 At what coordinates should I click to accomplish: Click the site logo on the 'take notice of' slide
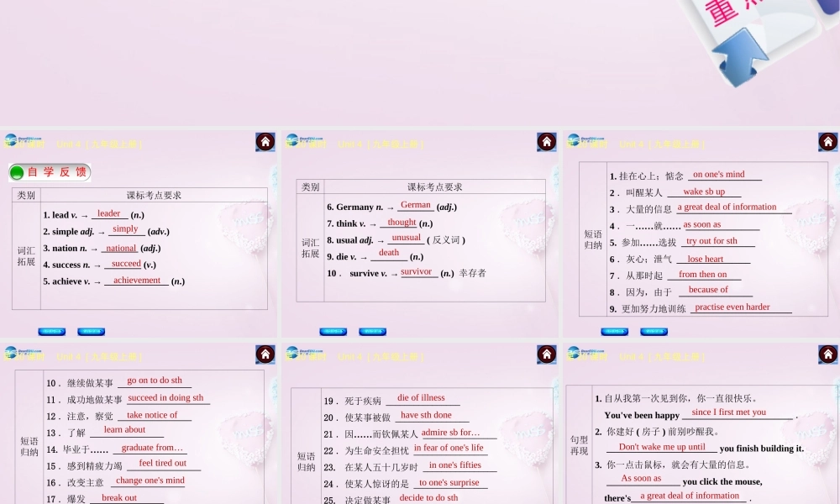pos(23,354)
